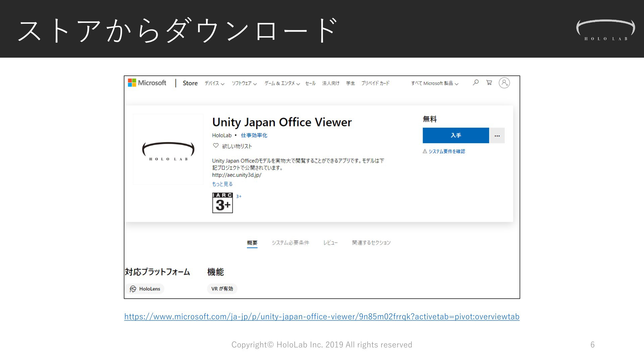Click the Unity Japan Office Viewer title

tap(282, 122)
